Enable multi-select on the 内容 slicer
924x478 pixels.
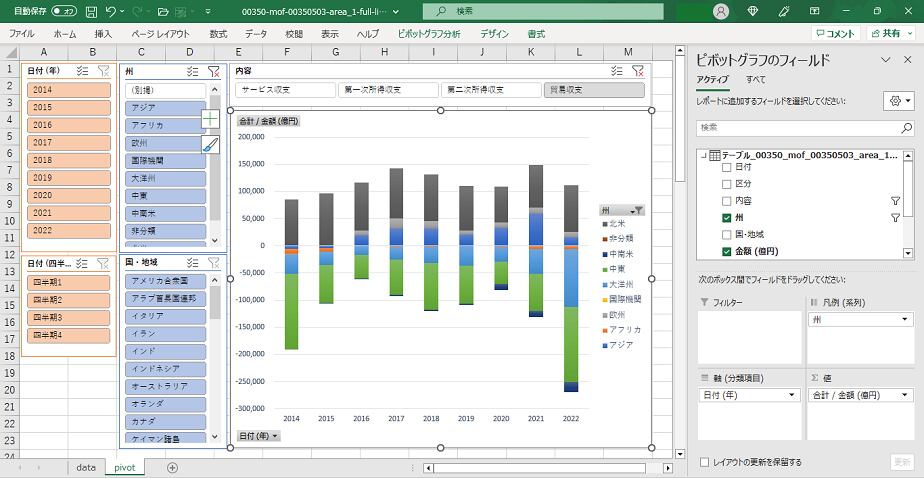[x=617, y=72]
